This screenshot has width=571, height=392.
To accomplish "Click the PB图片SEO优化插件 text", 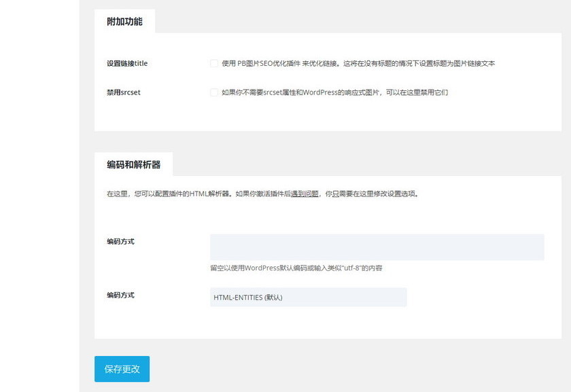I will (269, 63).
